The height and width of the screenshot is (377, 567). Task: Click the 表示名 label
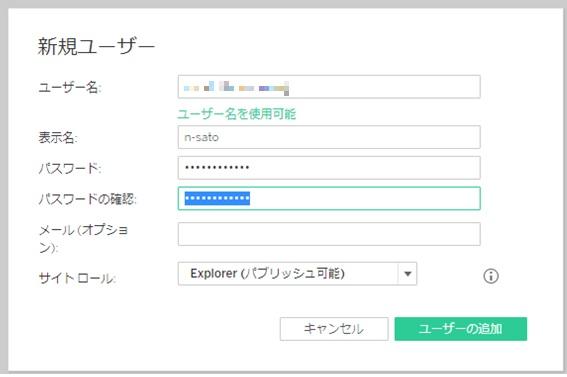[x=58, y=137]
